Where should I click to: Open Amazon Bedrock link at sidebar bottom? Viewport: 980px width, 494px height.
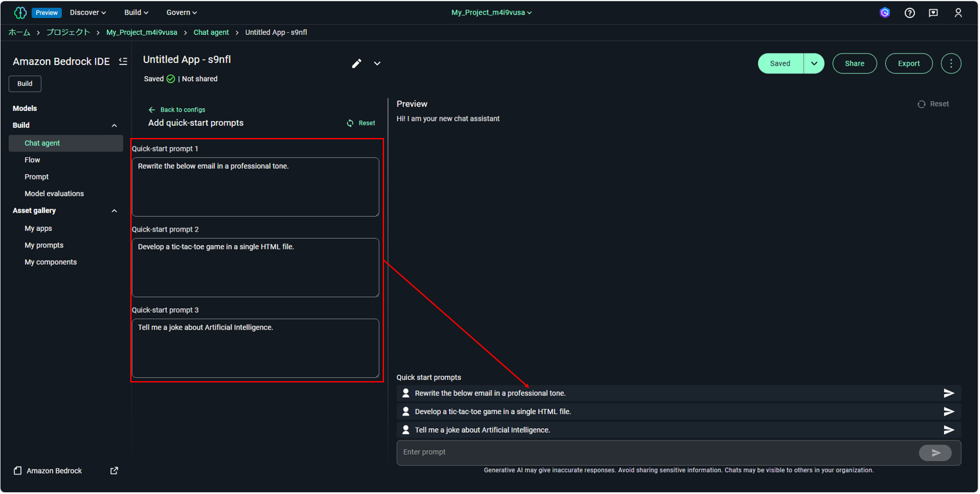pyautogui.click(x=54, y=471)
